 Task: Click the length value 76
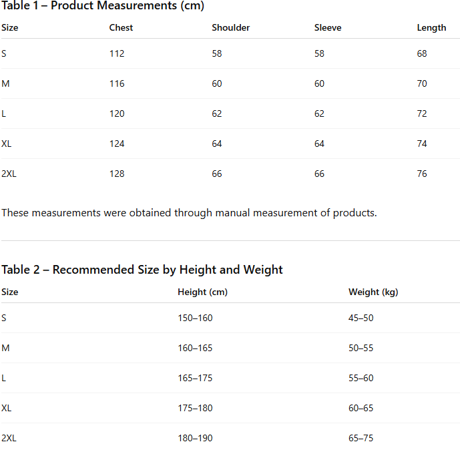point(422,174)
